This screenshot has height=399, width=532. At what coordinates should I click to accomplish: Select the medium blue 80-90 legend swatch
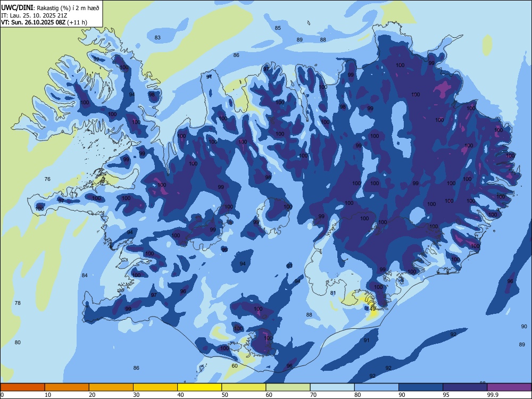click(x=377, y=387)
